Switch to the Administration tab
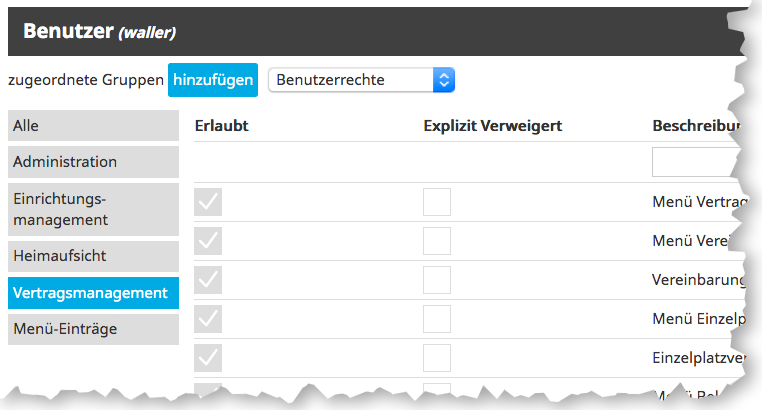Screen dimensions: 762x410 point(93,162)
